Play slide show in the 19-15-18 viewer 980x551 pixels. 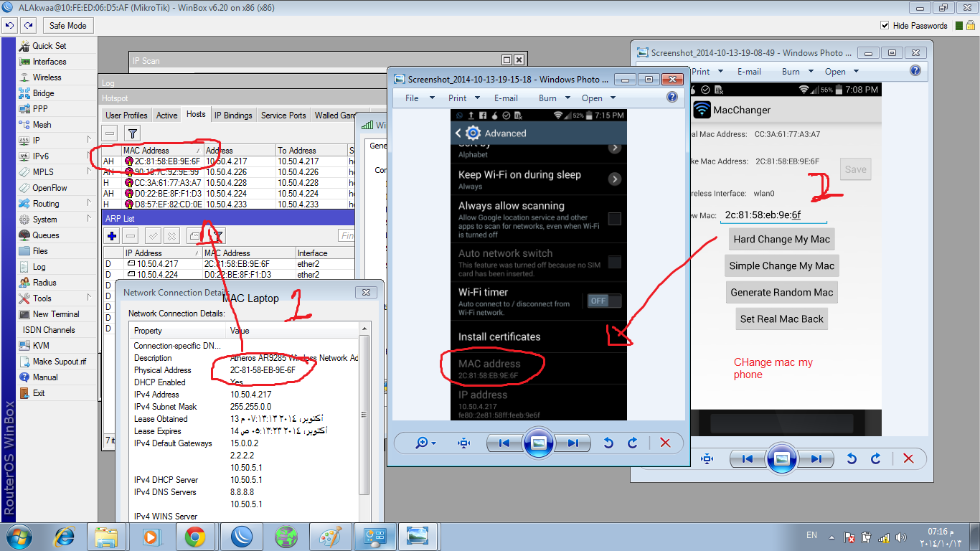pos(538,443)
